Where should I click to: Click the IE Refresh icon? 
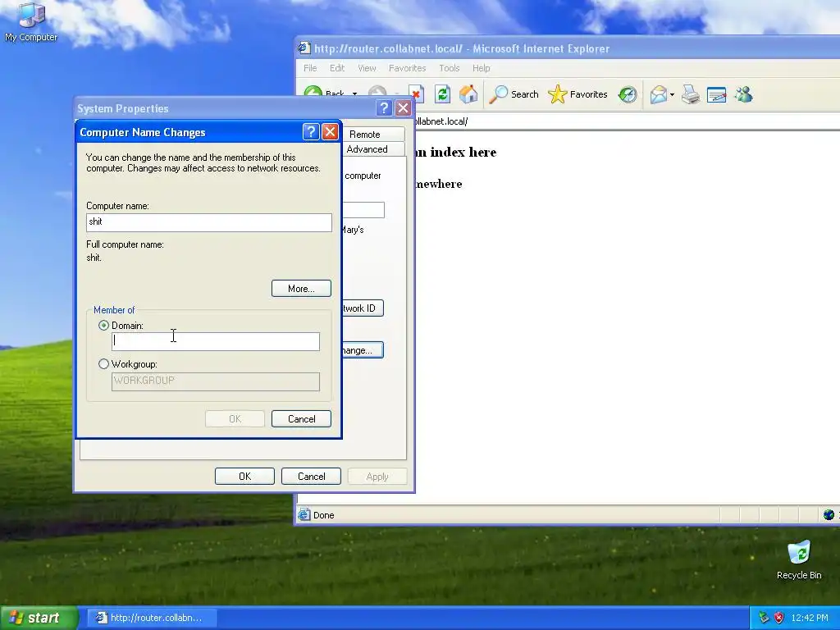(442, 94)
